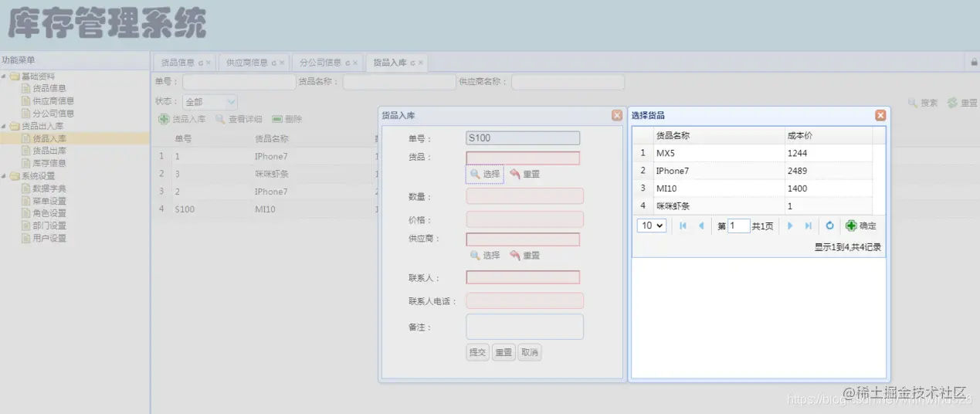Click the 联系人电话 input field

coord(525,300)
